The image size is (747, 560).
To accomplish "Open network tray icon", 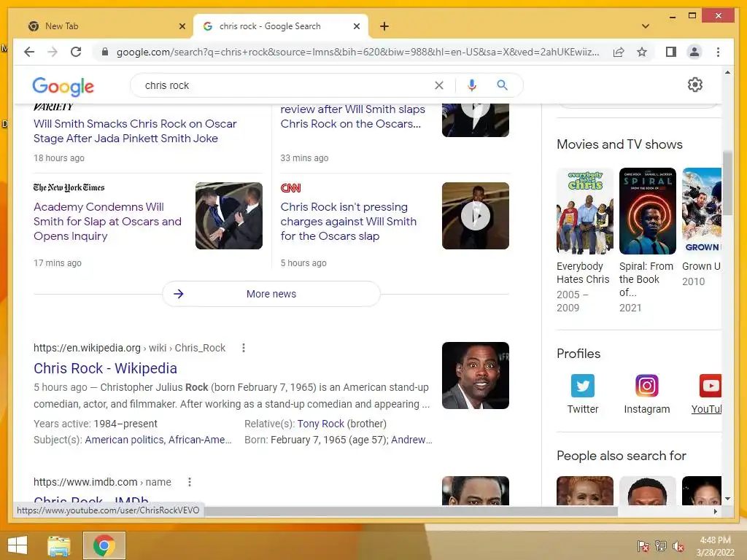I will click(x=661, y=545).
